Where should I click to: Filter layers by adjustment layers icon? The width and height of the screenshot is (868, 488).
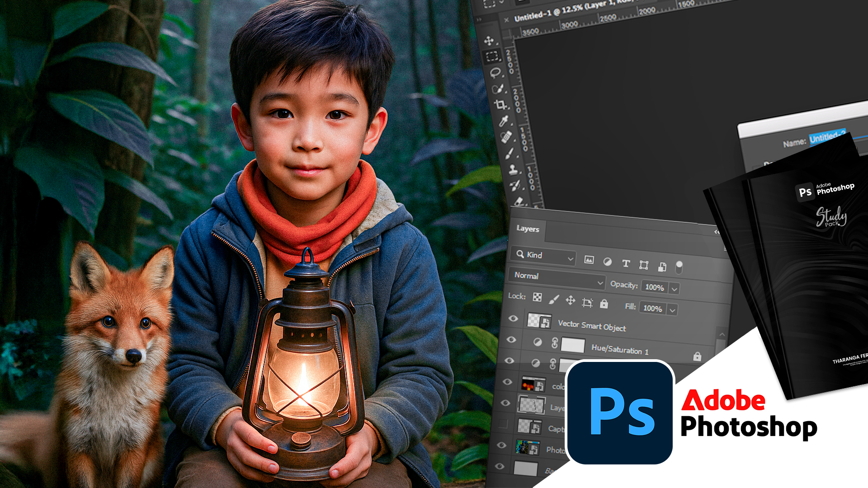click(x=608, y=262)
